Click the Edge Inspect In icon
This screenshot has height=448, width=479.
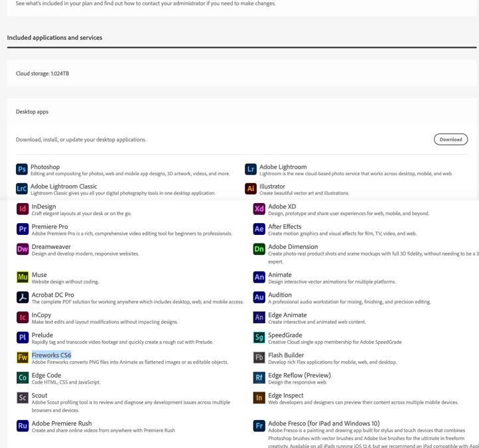(259, 398)
